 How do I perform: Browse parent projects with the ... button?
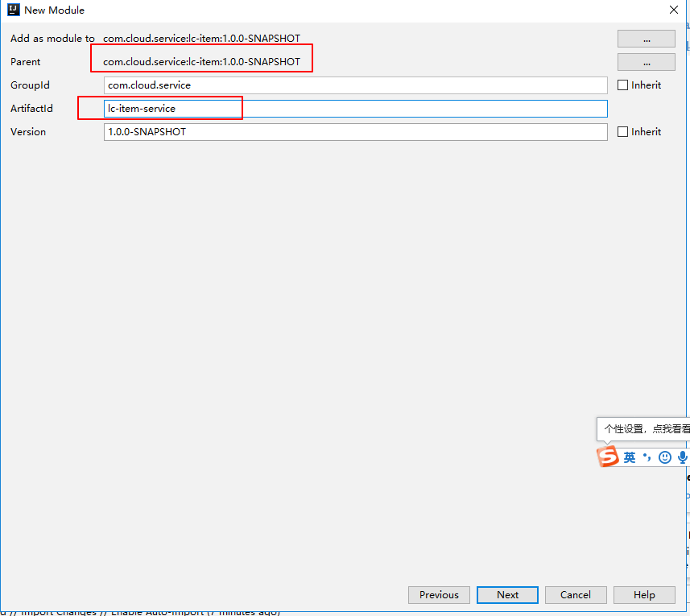click(646, 61)
